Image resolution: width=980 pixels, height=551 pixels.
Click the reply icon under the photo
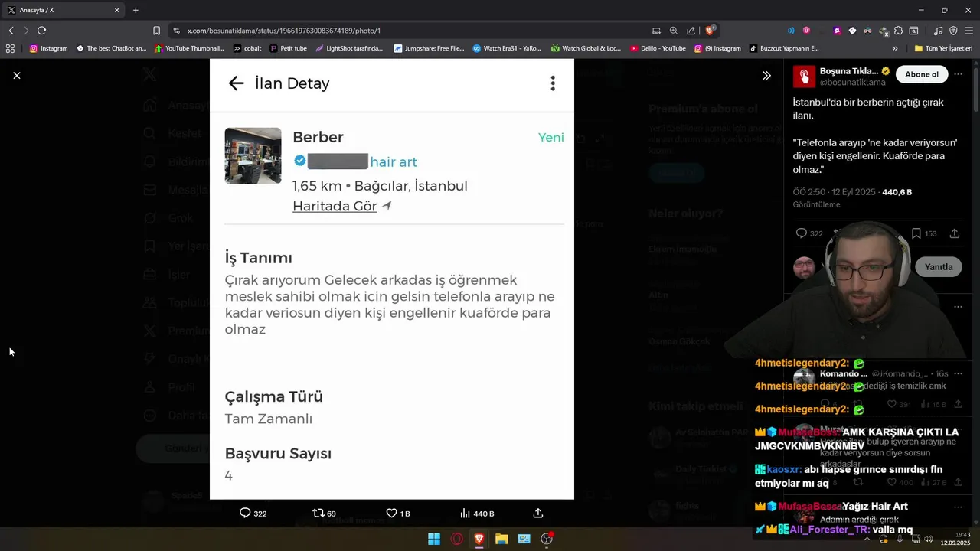(245, 513)
